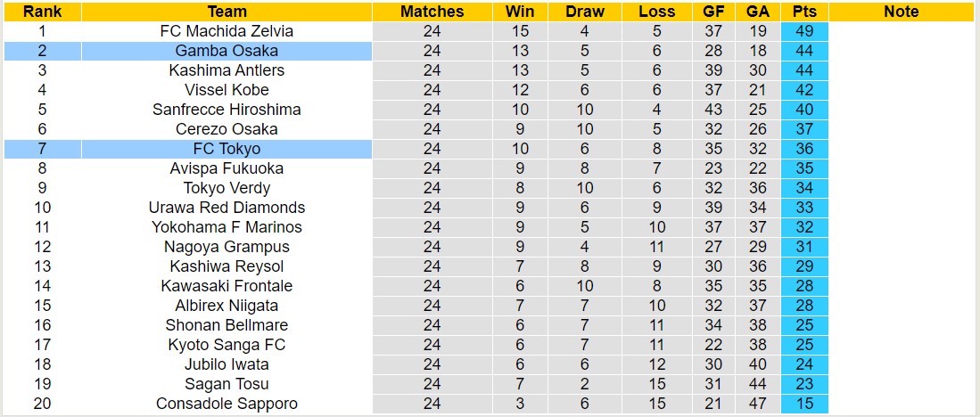Click the 49 points cell for Machida
This screenshot has width=980, height=417.
coord(803,31)
